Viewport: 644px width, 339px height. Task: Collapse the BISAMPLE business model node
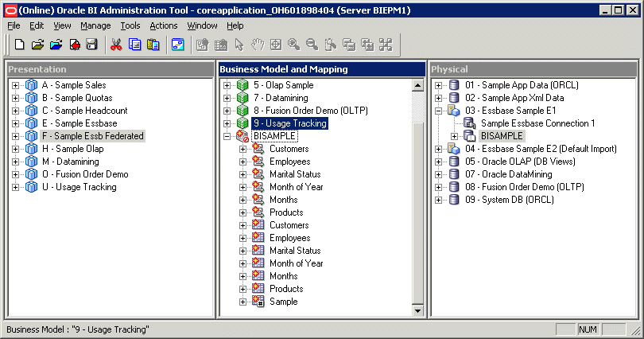click(x=227, y=136)
